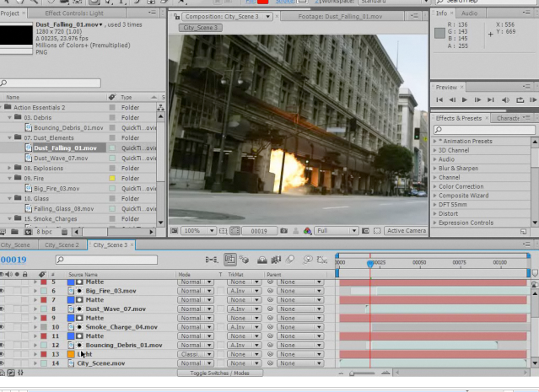Viewport: 539px width, 392px height.
Task: Open the viewer magnification 100% dropdown
Action: tap(198, 231)
